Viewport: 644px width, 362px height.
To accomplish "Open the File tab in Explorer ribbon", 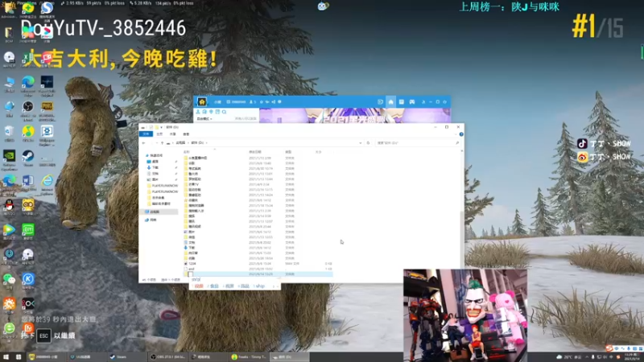I will (146, 134).
